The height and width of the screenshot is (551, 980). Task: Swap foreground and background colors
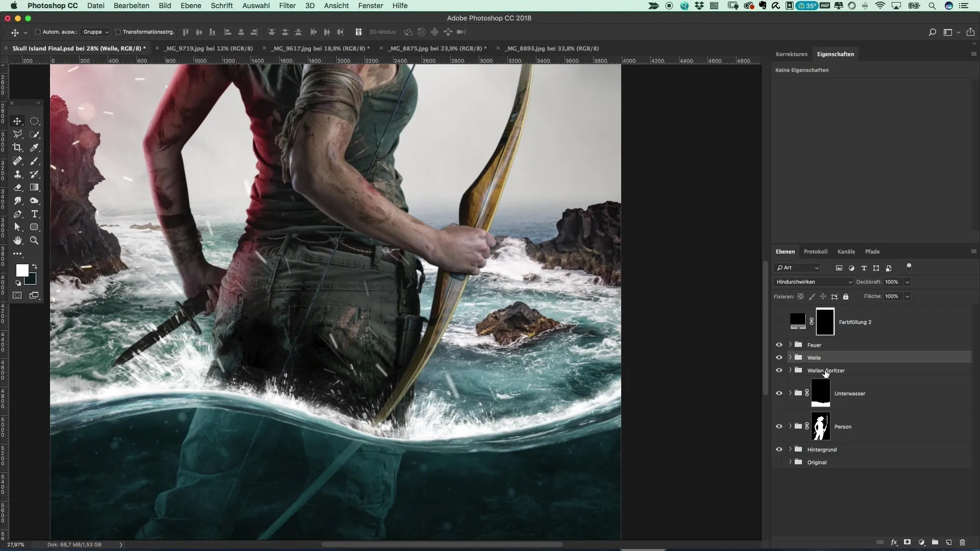click(35, 266)
